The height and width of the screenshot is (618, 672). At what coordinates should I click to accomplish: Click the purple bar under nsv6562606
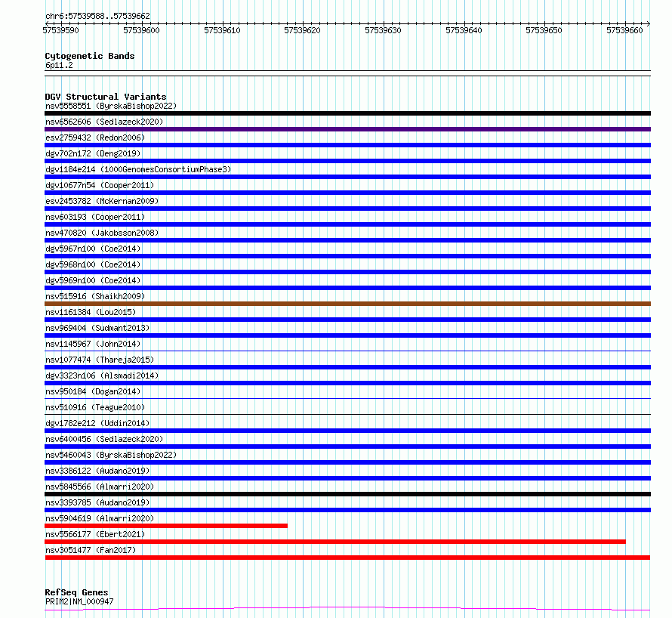tap(347, 129)
